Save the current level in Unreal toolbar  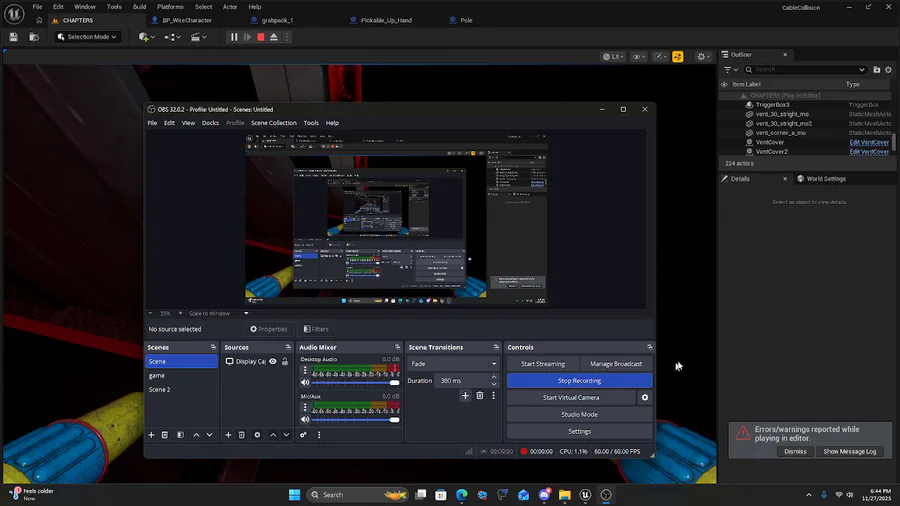(x=14, y=37)
